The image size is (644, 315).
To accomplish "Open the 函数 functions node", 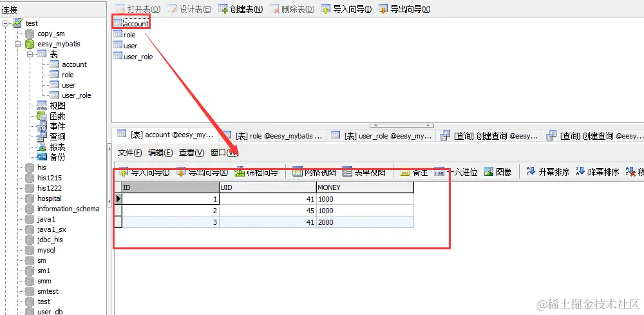I will click(52, 116).
